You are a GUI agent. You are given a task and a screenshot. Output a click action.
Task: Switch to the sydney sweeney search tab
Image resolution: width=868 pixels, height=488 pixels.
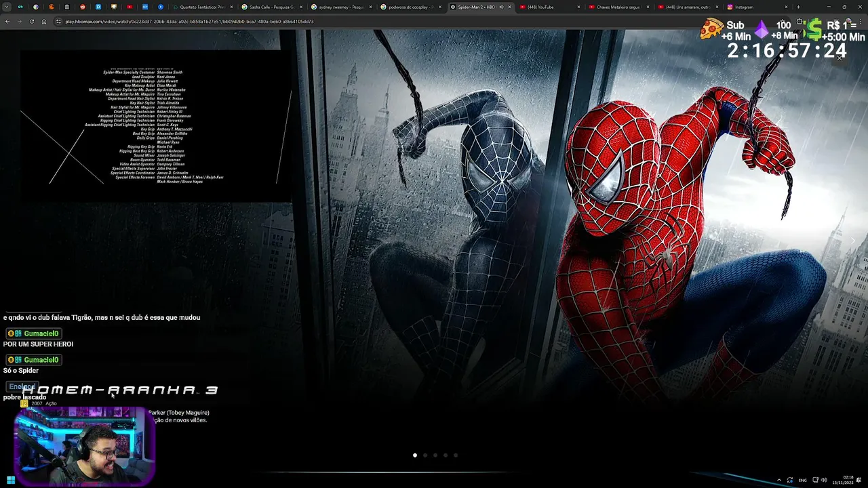(x=340, y=7)
